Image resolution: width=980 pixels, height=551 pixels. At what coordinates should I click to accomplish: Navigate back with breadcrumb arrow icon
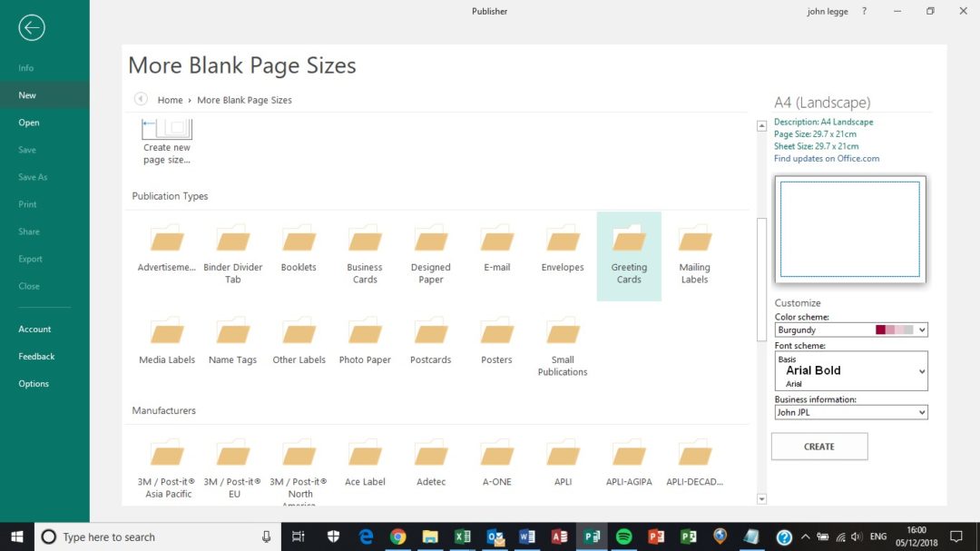pos(141,100)
